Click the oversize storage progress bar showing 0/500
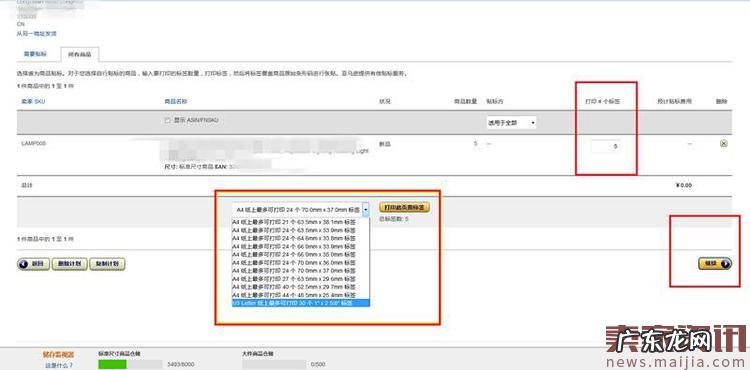 (x=274, y=365)
